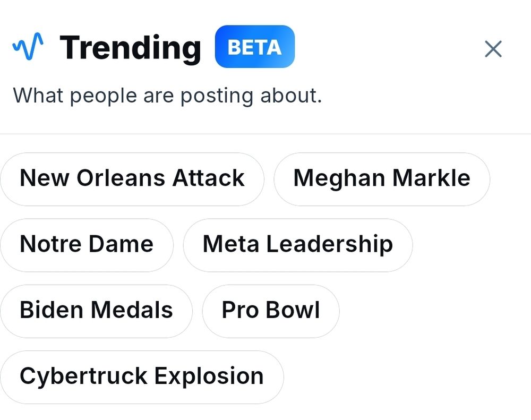Click the "What people are posting about" subtitle

click(x=167, y=96)
